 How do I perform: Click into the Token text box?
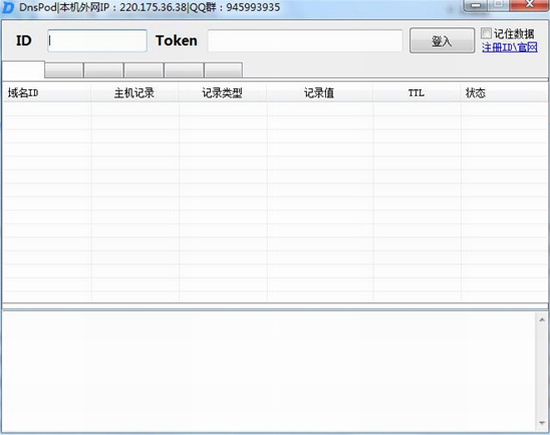pyautogui.click(x=305, y=41)
